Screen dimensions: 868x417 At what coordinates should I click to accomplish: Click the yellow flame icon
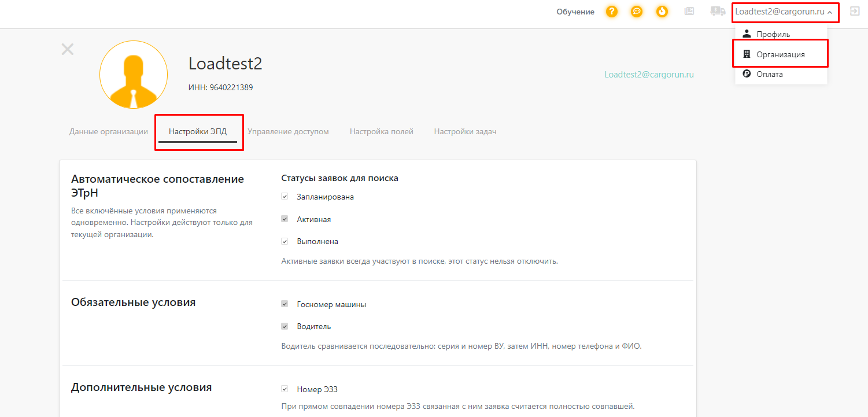click(x=662, y=12)
